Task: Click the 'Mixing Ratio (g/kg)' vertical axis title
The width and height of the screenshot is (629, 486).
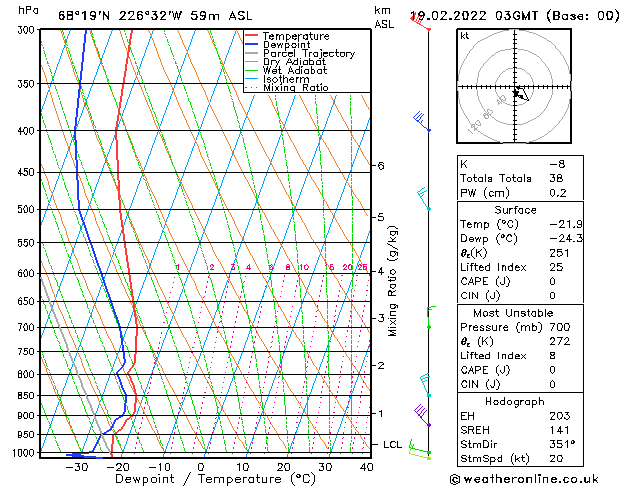Action: point(393,281)
